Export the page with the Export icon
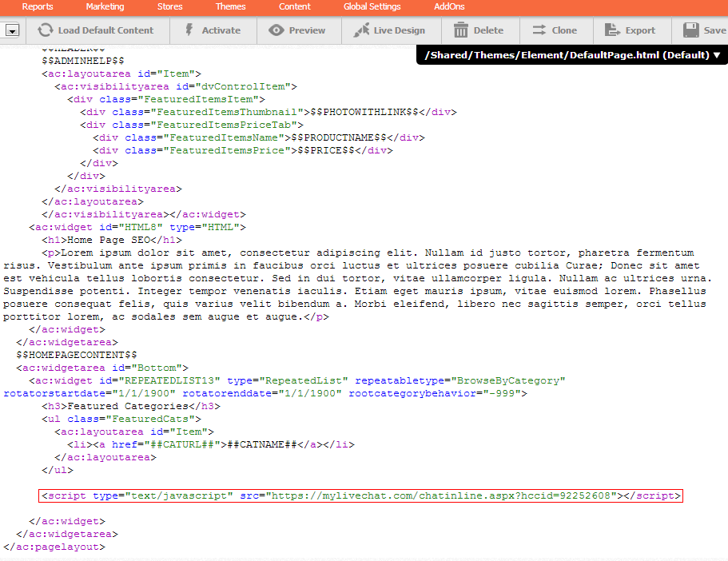This screenshot has height=561, width=728. (x=612, y=30)
